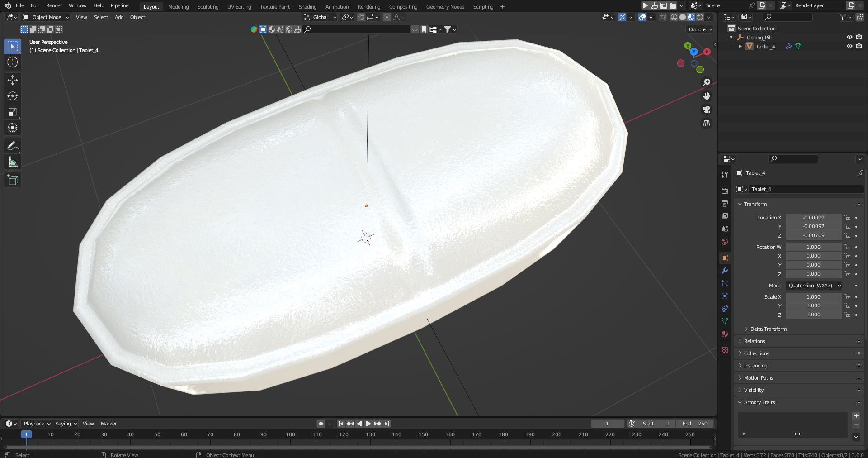Open the Physics properties tab
This screenshot has height=458, width=868.
(725, 296)
